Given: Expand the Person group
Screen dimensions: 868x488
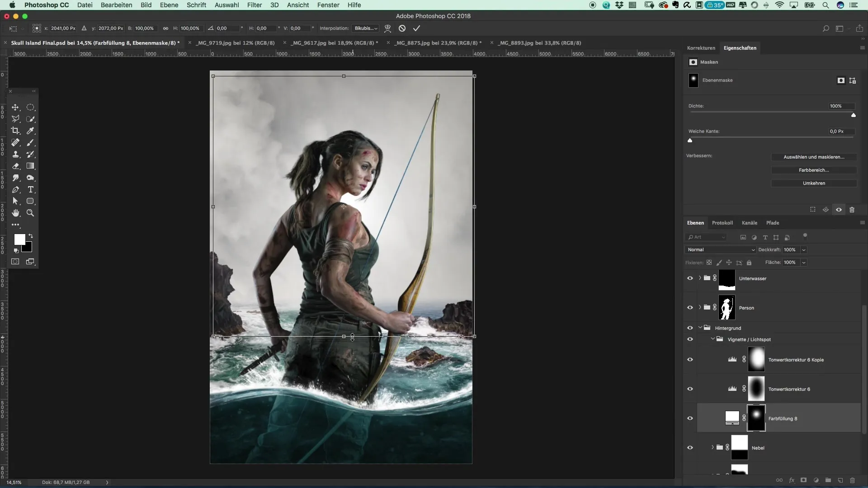Looking at the screenshot, I should pos(700,307).
